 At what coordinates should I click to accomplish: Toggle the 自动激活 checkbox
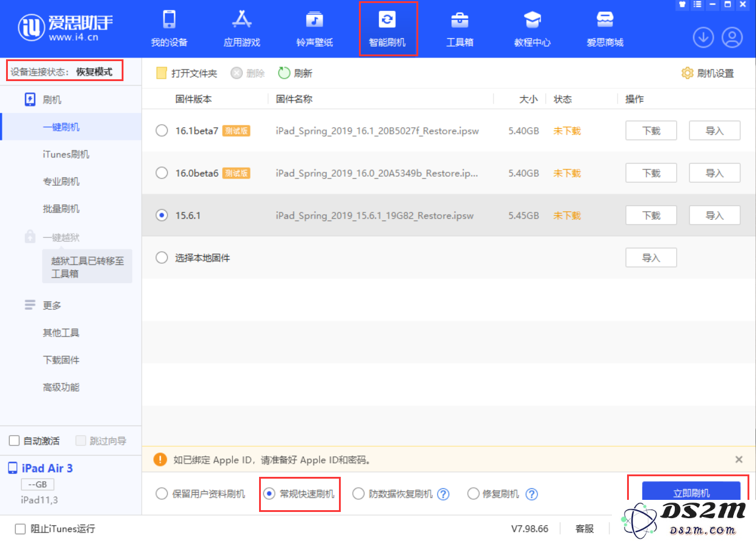point(14,441)
